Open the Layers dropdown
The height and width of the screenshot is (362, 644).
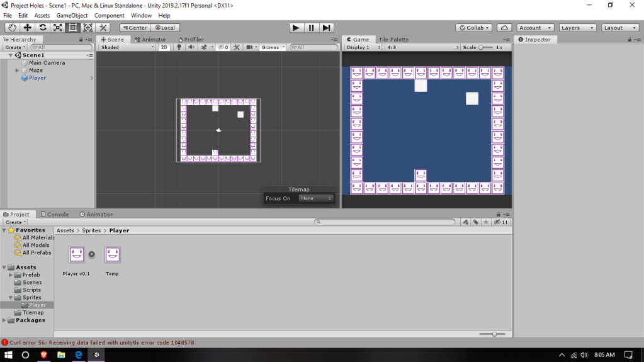pos(577,28)
